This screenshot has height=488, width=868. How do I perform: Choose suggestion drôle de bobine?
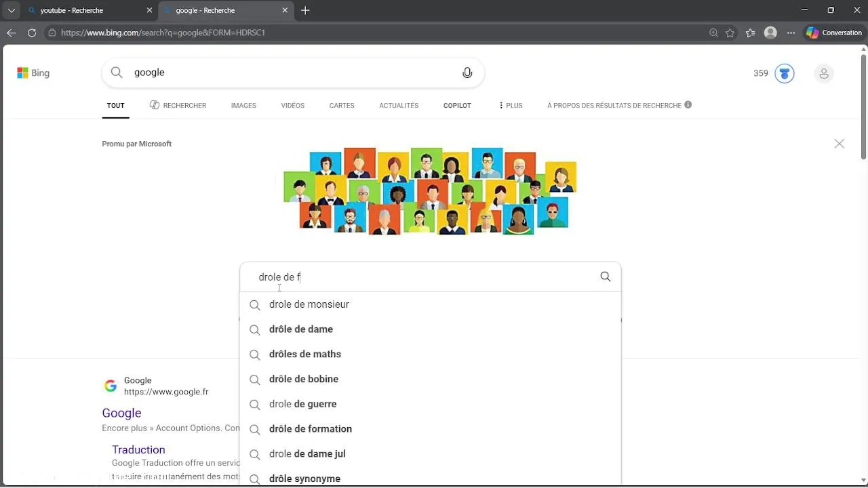(x=430, y=380)
